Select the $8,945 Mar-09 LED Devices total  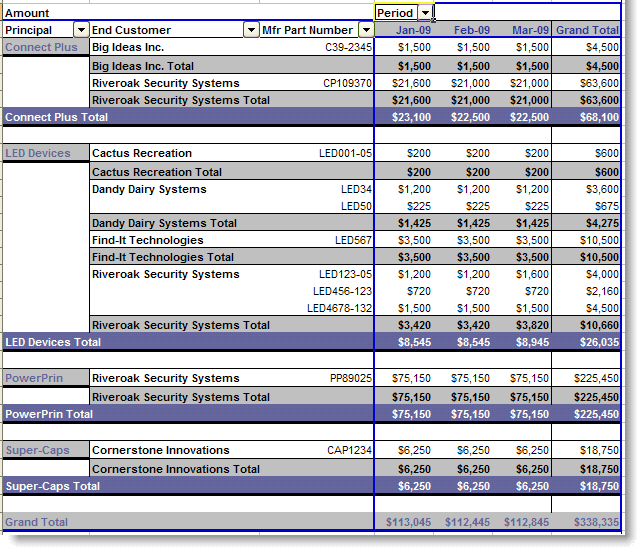coord(532,342)
